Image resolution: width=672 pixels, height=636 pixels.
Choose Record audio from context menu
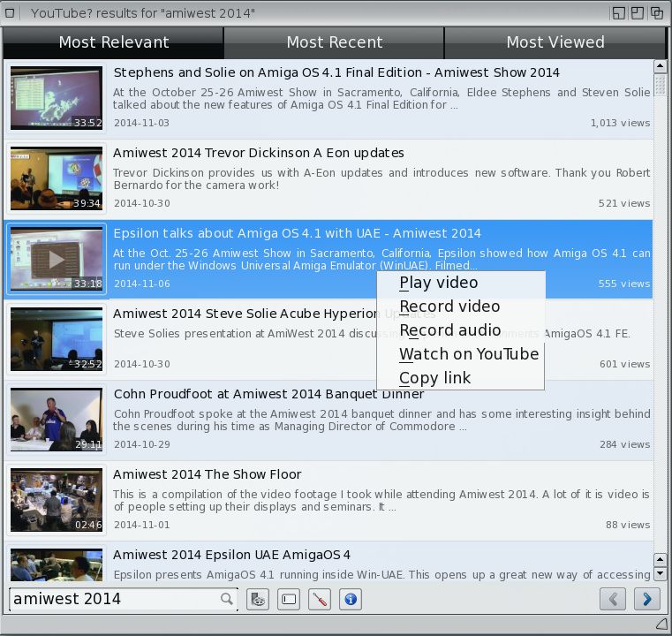[461, 330]
